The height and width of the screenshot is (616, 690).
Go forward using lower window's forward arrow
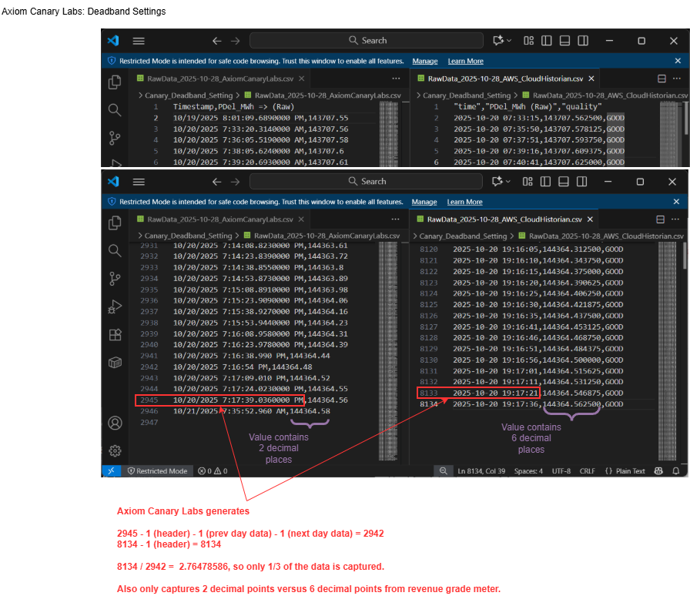coord(235,182)
